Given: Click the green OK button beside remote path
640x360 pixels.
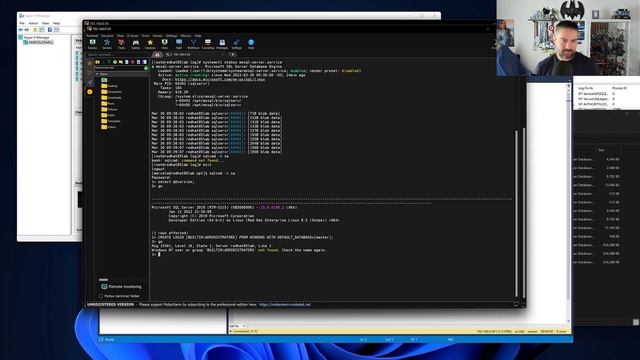Looking at the screenshot, I should [146, 68].
